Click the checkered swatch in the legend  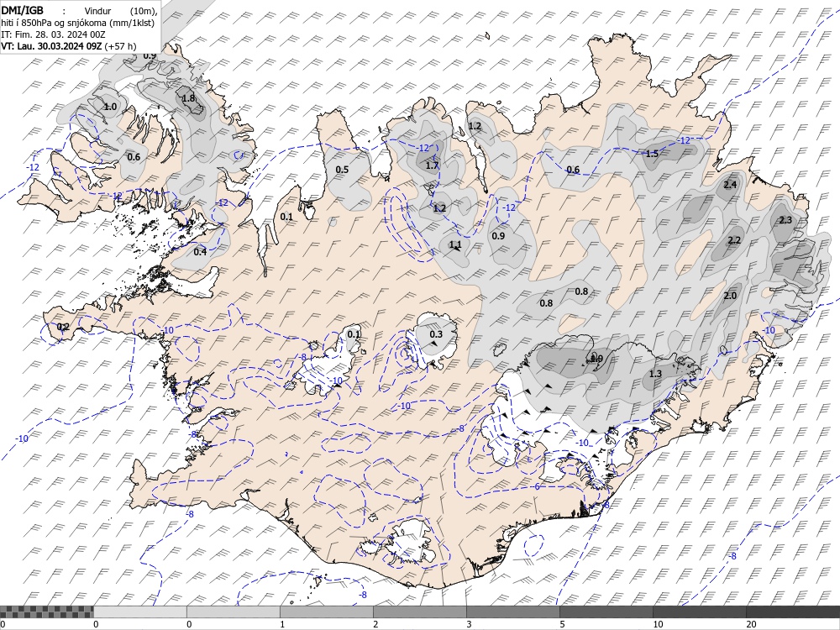pos(46,612)
